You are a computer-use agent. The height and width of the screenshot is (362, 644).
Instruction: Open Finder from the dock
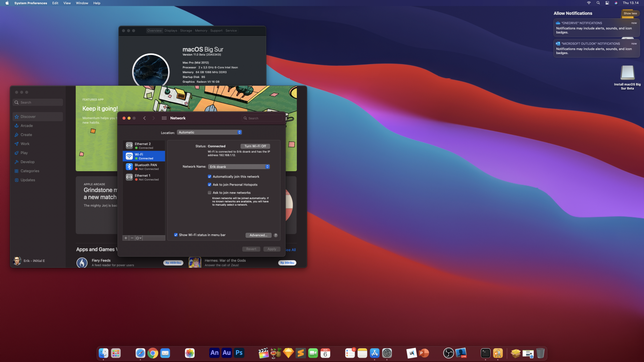pos(103,353)
